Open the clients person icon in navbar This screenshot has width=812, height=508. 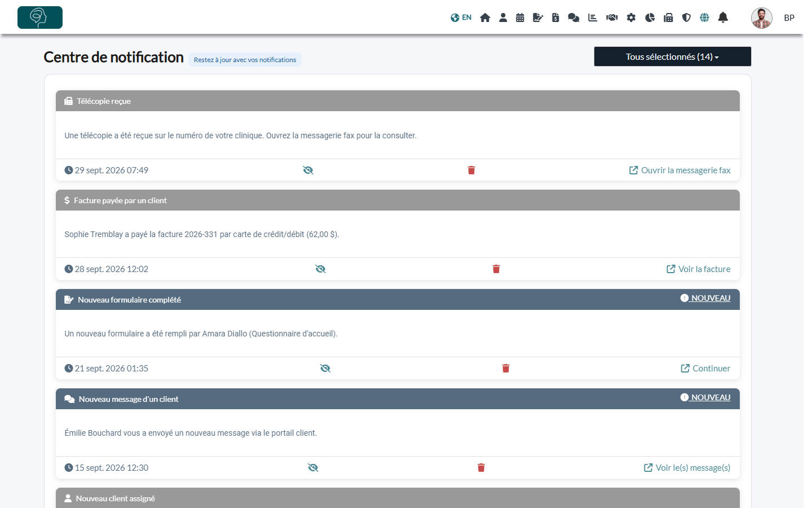503,17
